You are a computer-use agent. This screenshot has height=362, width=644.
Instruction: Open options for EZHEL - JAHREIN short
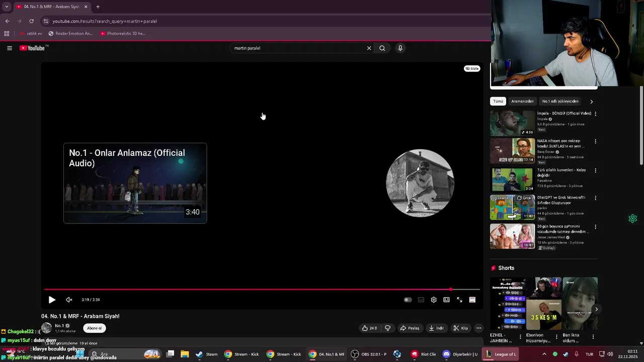point(520,337)
